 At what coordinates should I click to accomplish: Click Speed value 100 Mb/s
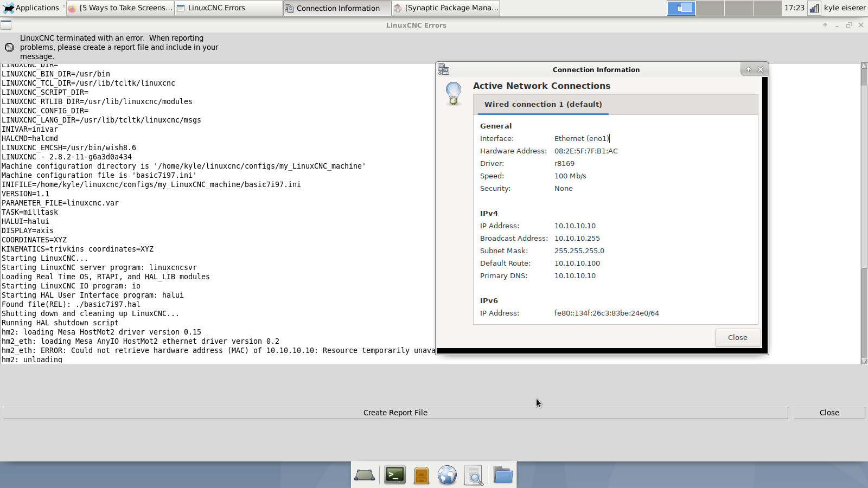pos(570,176)
